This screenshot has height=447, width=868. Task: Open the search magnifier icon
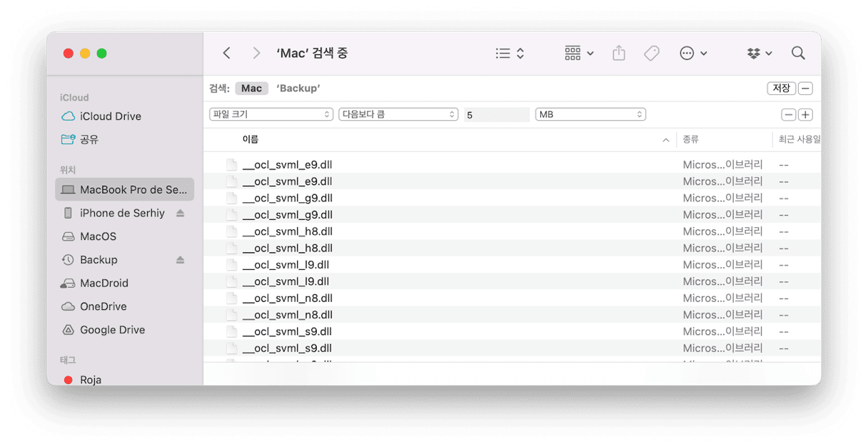[798, 54]
